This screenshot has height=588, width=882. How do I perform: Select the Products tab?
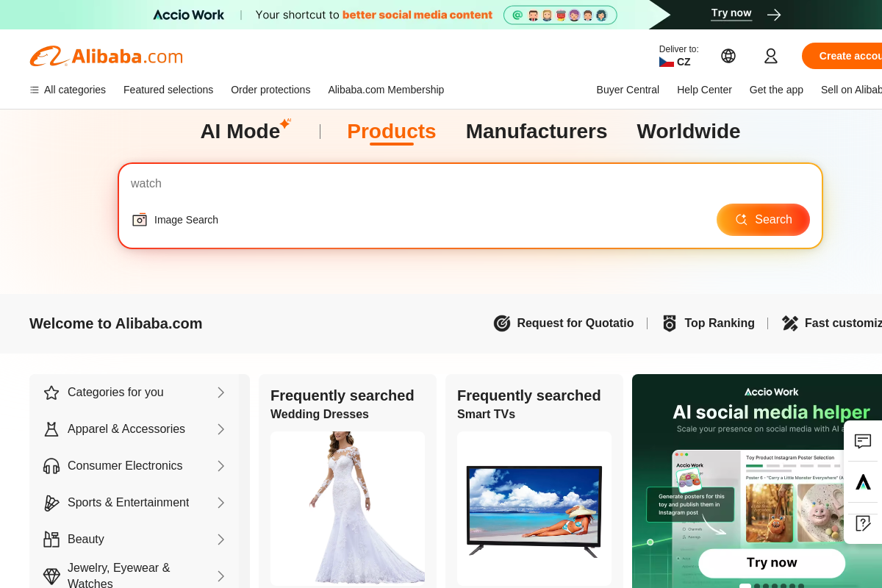392,131
